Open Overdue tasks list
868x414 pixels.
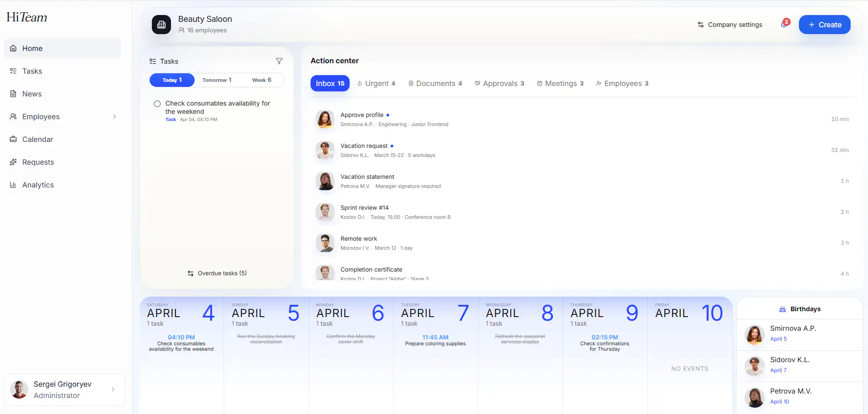pos(217,273)
